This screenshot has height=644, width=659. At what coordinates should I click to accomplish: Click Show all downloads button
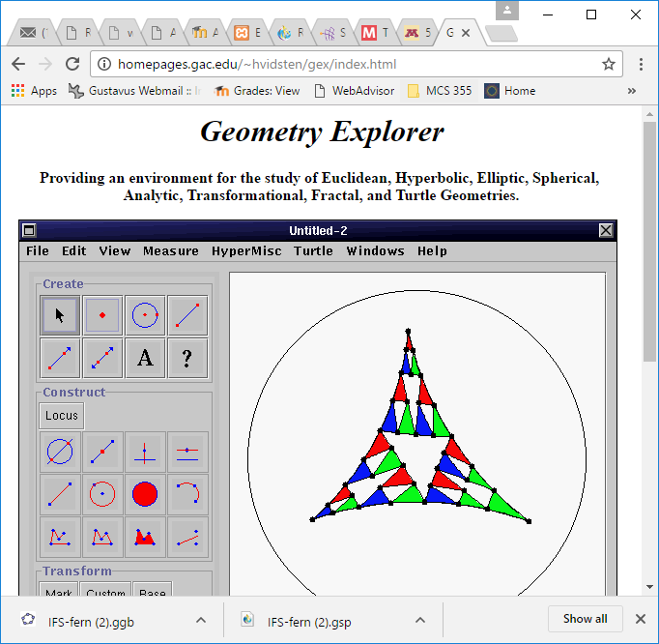(x=585, y=619)
